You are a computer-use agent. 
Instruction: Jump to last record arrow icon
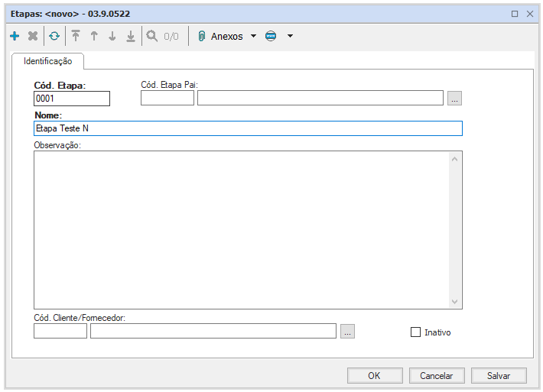click(131, 36)
